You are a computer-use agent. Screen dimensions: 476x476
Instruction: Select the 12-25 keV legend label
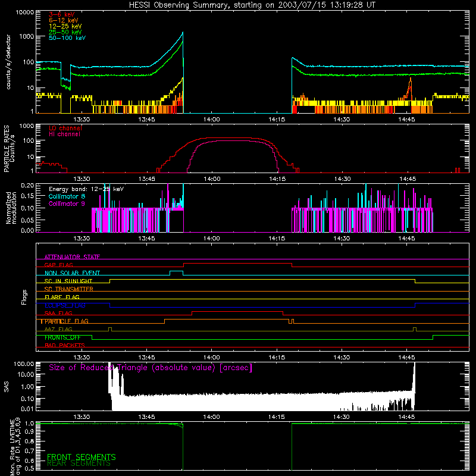(65, 26)
